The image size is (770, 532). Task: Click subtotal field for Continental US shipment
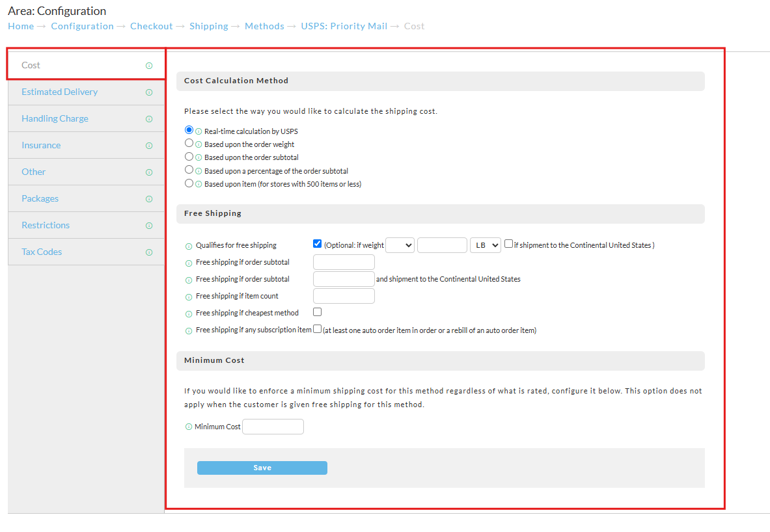(344, 279)
